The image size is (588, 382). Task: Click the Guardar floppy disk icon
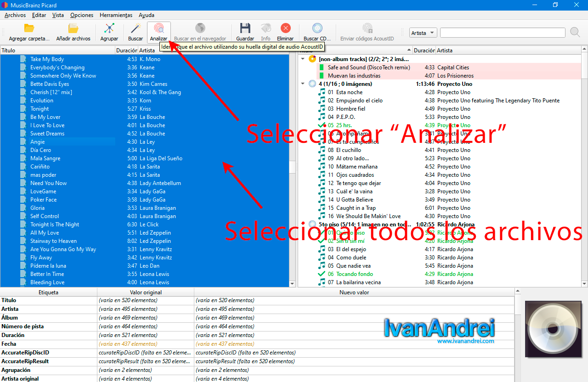tap(245, 28)
